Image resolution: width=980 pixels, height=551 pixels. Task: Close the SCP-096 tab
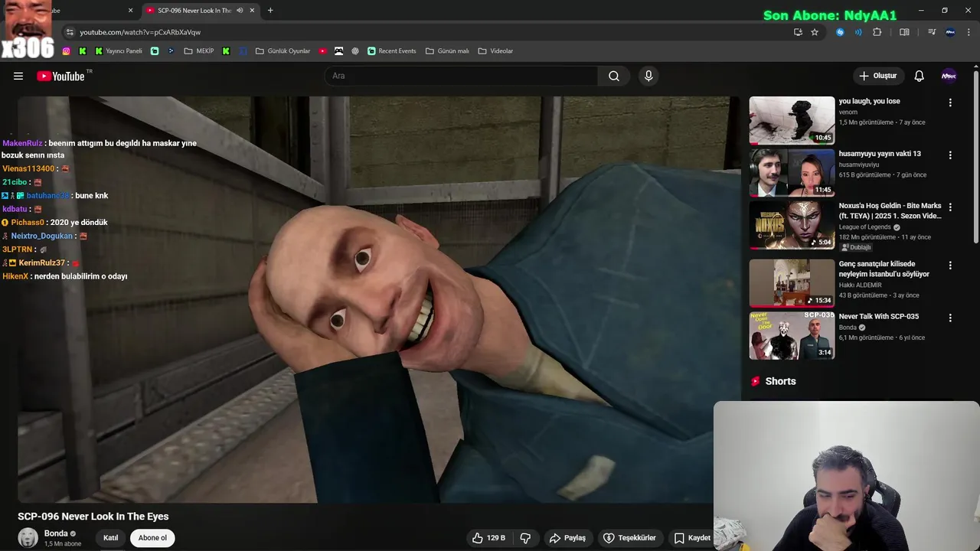(252, 11)
